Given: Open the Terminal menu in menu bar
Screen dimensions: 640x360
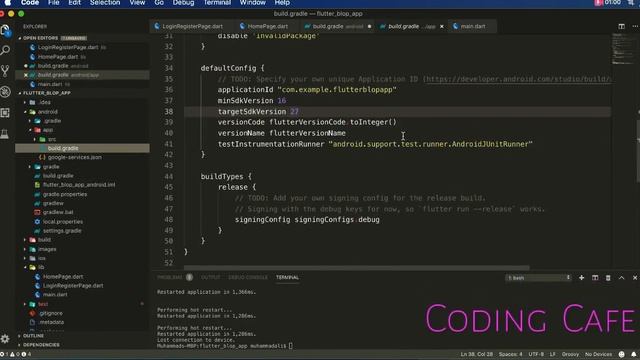Looking at the screenshot, I should (x=217, y=3).
